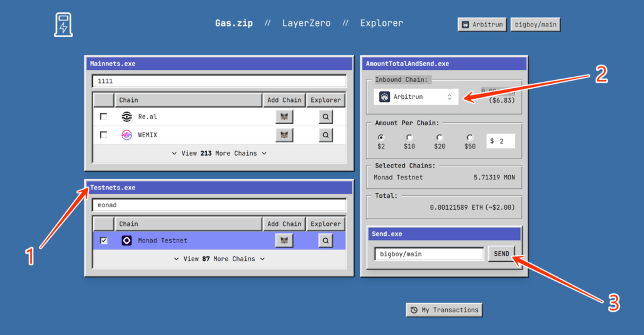Click the SEND button
Image resolution: width=644 pixels, height=335 pixels.
501,254
